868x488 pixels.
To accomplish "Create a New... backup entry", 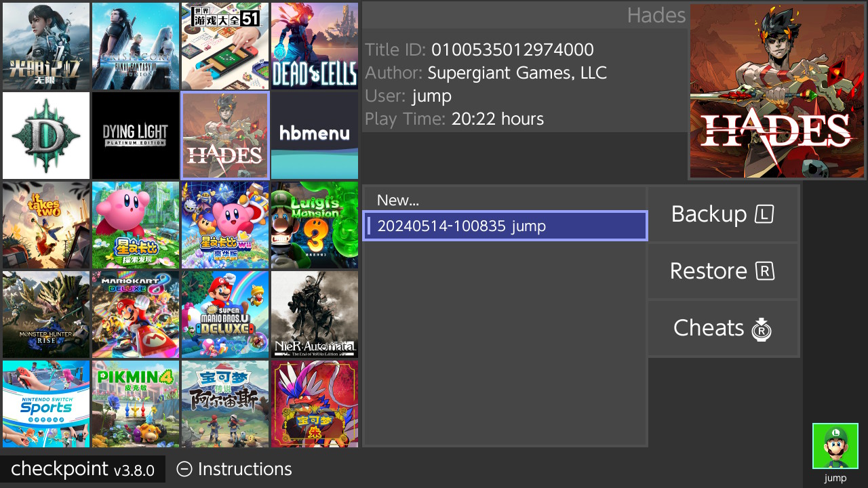I will pyautogui.click(x=505, y=200).
